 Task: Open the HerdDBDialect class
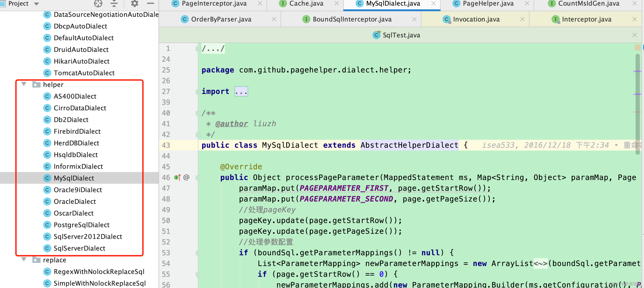[x=76, y=143]
